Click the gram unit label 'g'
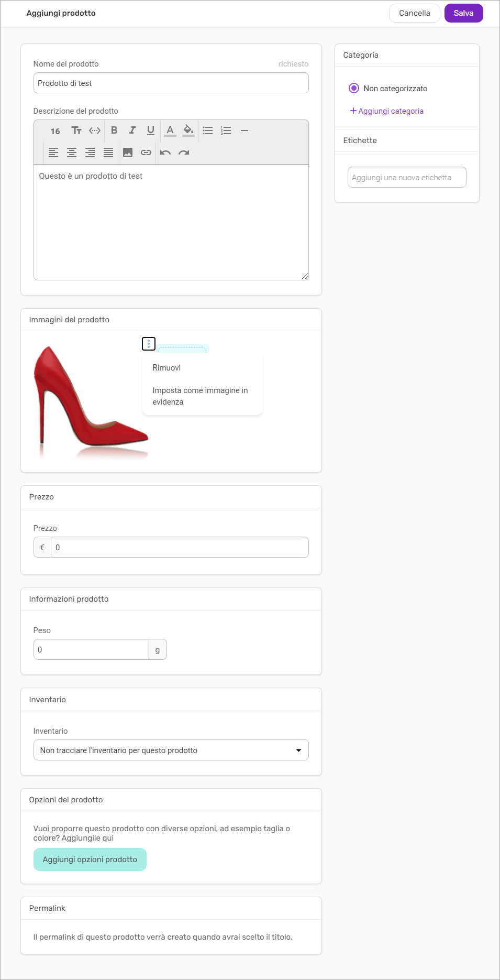Viewport: 500px width, 980px height. point(158,649)
